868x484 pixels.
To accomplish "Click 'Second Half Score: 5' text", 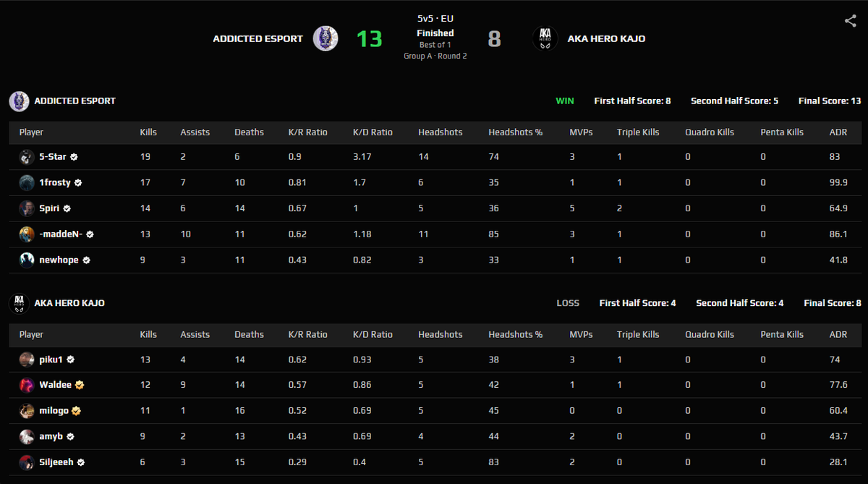I will coord(734,101).
